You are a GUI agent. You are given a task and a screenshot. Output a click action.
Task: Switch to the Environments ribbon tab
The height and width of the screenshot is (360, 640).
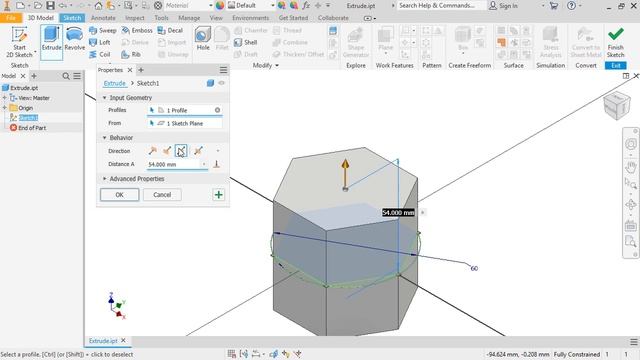click(251, 18)
